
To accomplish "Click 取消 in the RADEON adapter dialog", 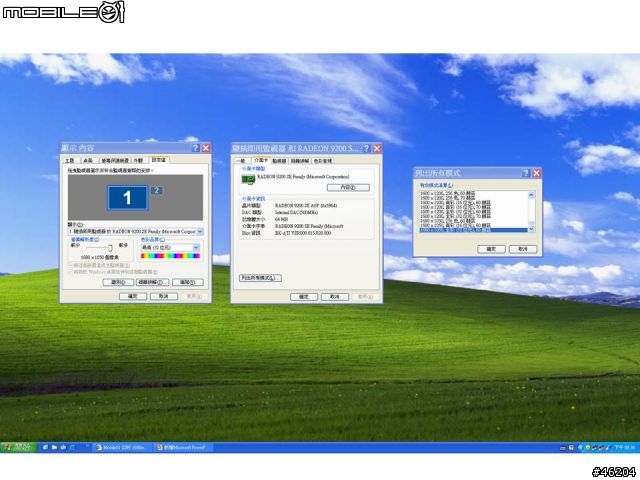I will 335,297.
